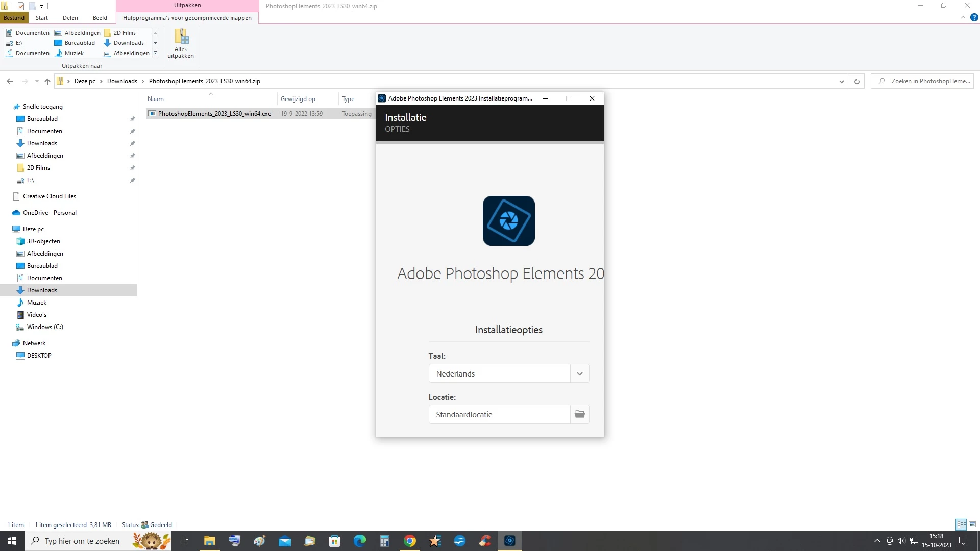
Task: Click the folder browse icon next to Locatie
Action: pos(579,414)
